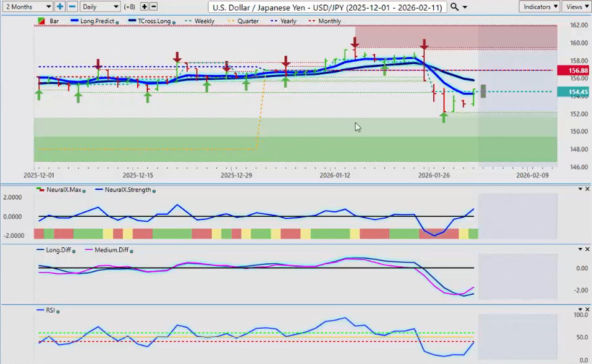Toggle the Weekly level legend entry
This screenshot has height=364, width=592.
coord(204,21)
